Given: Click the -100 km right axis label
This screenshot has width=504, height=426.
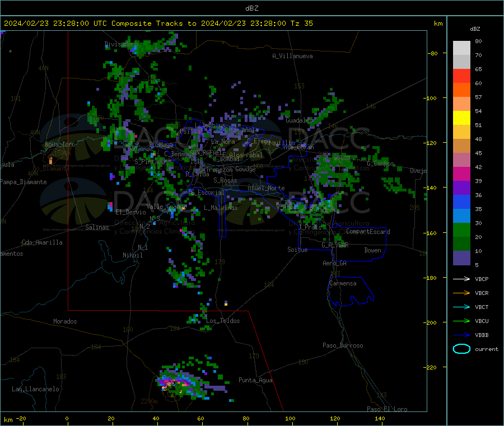Looking at the screenshot, I should click(431, 98).
